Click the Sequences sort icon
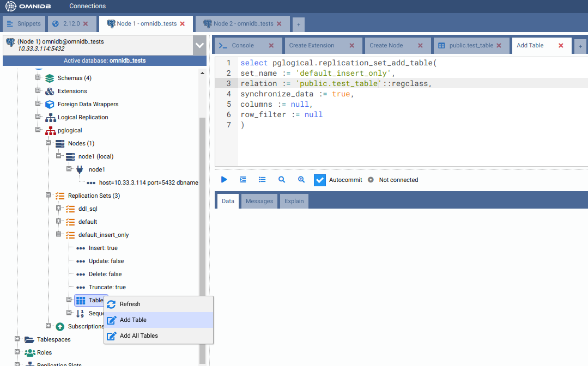588x366 pixels. tap(80, 314)
